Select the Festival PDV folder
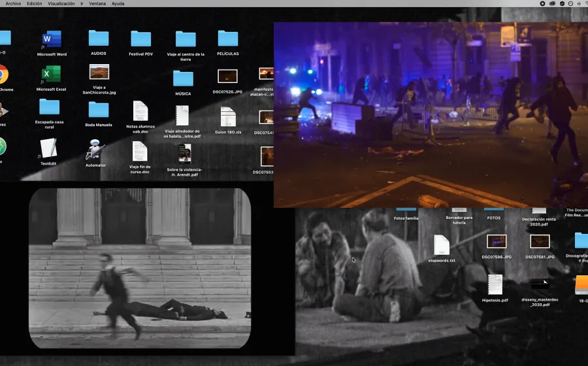588x366 pixels. (x=141, y=39)
